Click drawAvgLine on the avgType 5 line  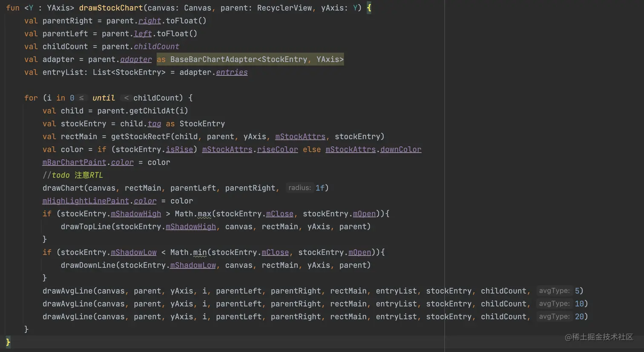click(x=67, y=291)
